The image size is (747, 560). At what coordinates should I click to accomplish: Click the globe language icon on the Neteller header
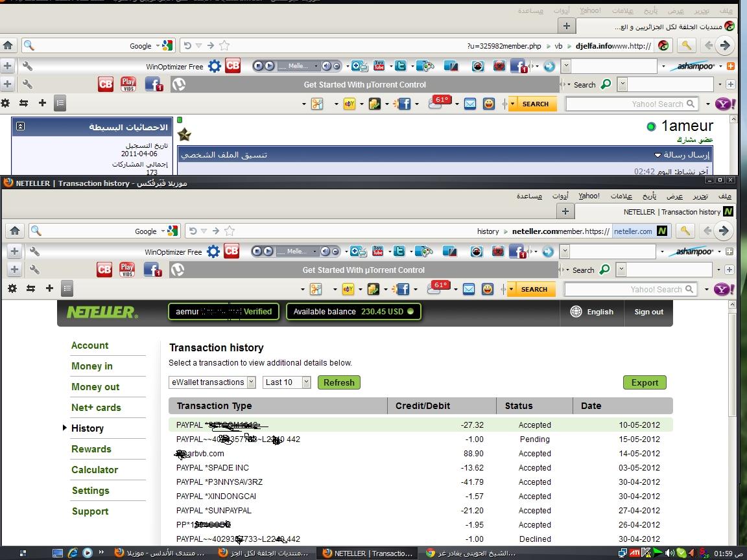(576, 311)
